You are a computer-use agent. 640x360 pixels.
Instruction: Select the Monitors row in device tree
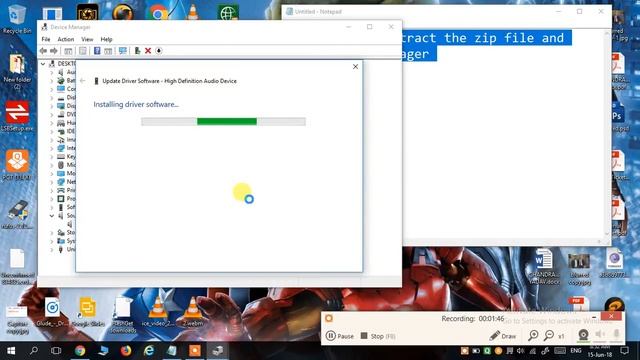[x=66, y=173]
